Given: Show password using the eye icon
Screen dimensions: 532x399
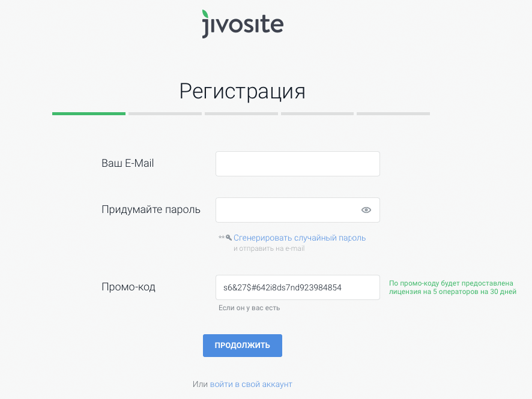Looking at the screenshot, I should 366,210.
